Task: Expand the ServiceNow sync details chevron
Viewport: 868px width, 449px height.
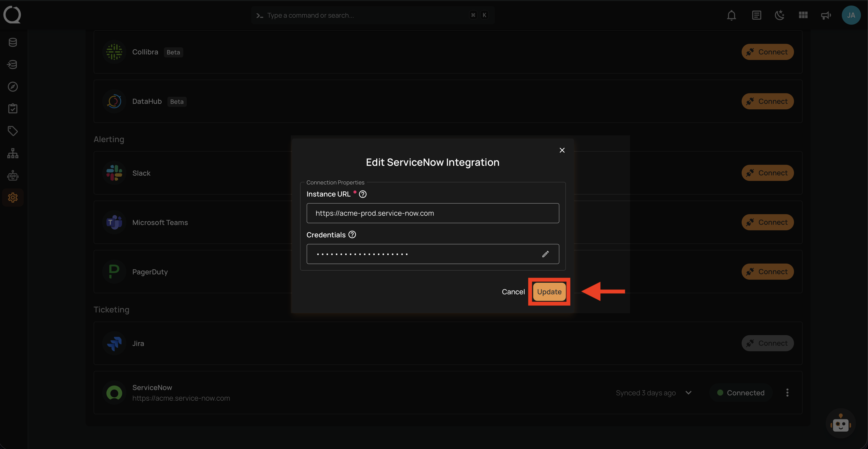Action: coord(689,393)
